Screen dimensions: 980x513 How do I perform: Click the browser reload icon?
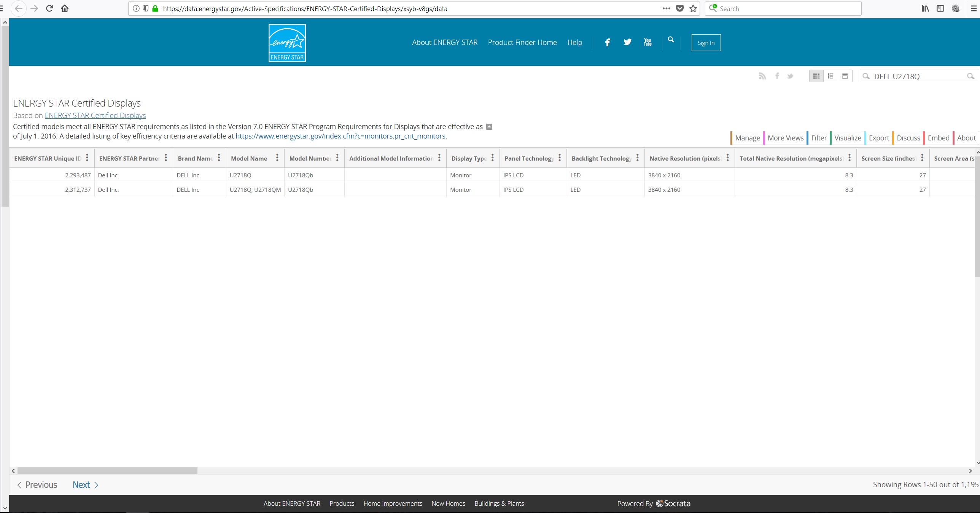49,8
